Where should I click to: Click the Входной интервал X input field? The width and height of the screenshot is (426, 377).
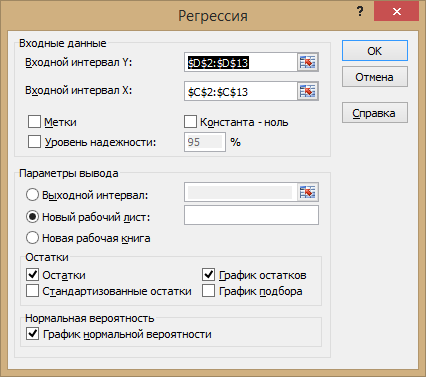[x=241, y=91]
